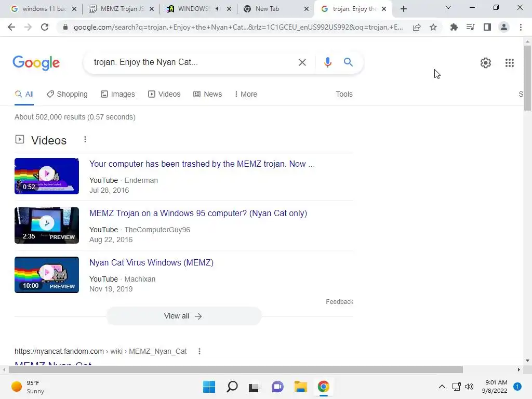
Task: Click the site lock icon in address bar
Action: point(65,27)
